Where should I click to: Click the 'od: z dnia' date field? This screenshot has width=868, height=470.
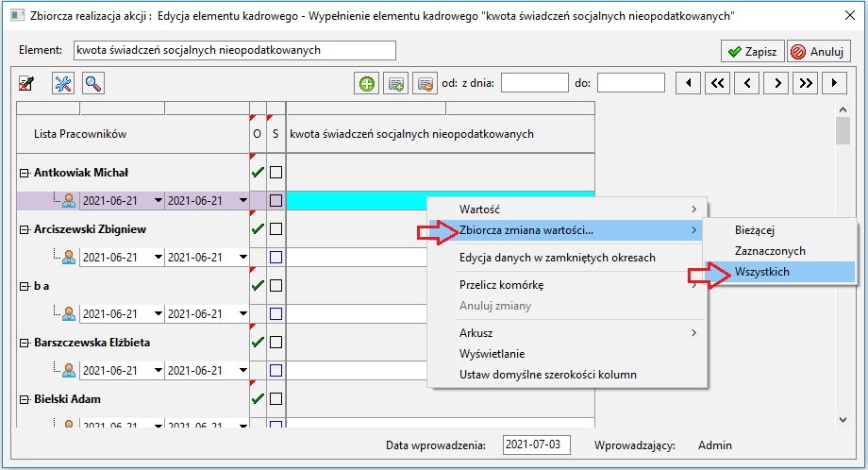(x=535, y=83)
